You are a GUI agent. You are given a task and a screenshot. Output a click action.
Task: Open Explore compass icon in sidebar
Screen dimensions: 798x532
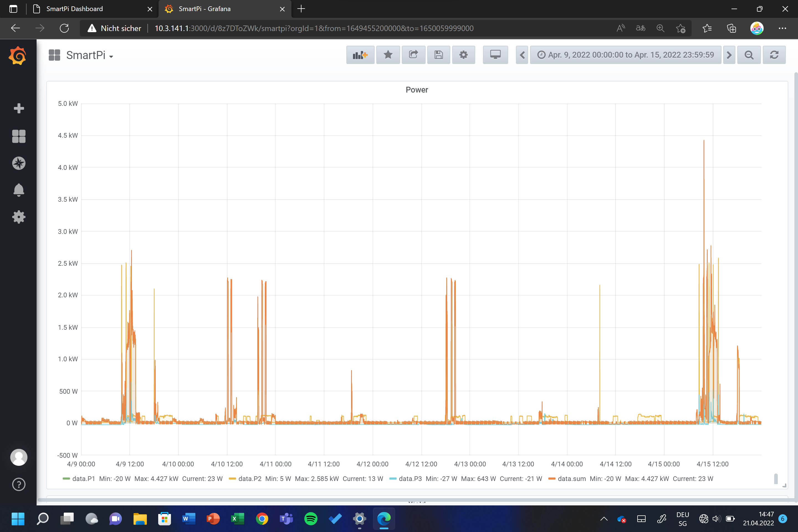pyautogui.click(x=19, y=163)
